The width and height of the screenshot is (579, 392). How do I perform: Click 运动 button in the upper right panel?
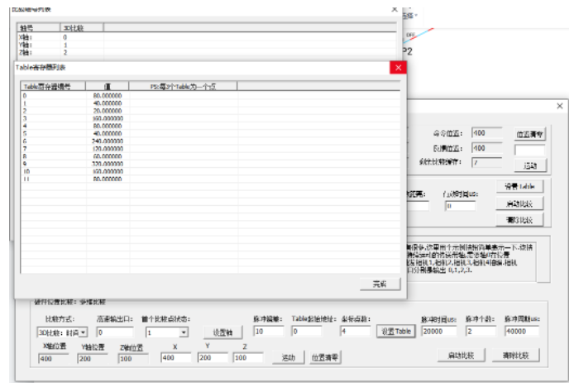pyautogui.click(x=530, y=165)
